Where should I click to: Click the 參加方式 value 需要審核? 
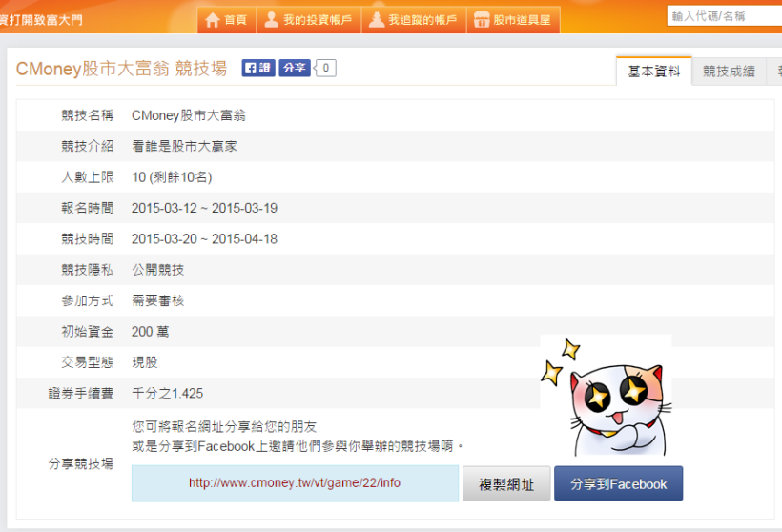coord(157,300)
